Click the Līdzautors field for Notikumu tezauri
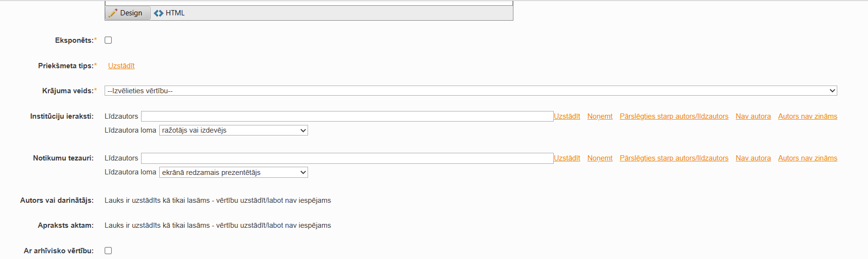868x259 pixels. [x=347, y=158]
